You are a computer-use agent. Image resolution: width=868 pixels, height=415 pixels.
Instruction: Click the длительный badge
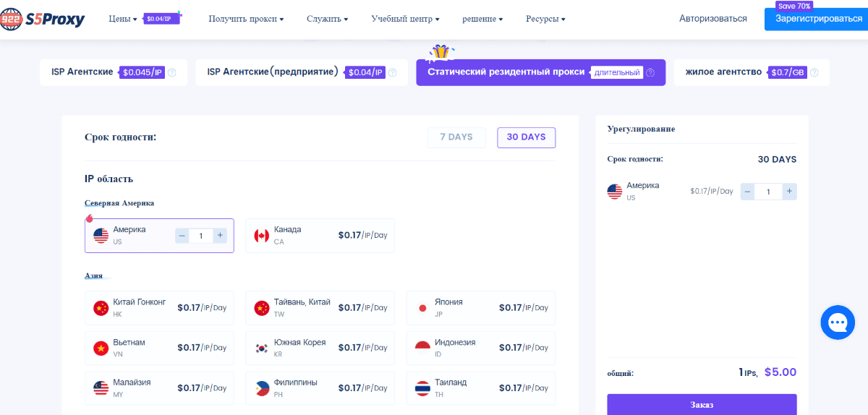click(617, 72)
